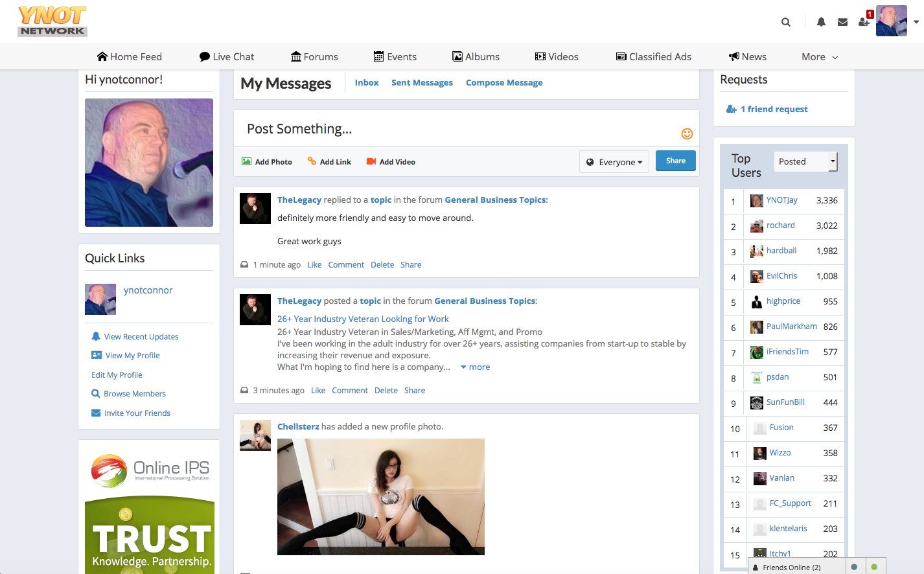Open PaulMarkham in Top Users
The image size is (924, 574).
[792, 327]
